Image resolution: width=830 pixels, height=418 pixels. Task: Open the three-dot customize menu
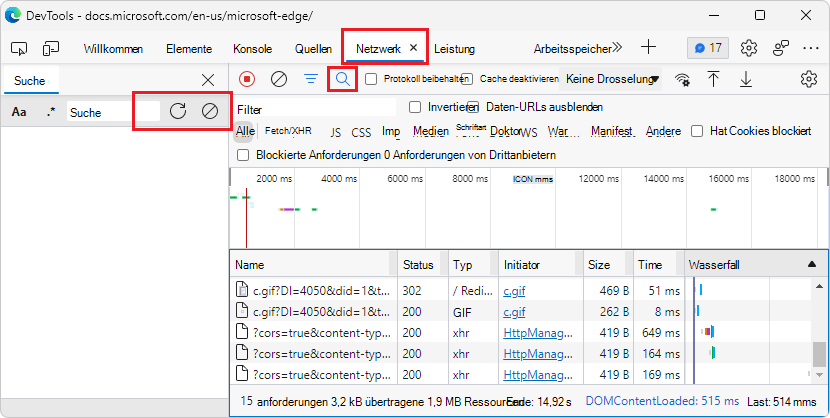[810, 48]
